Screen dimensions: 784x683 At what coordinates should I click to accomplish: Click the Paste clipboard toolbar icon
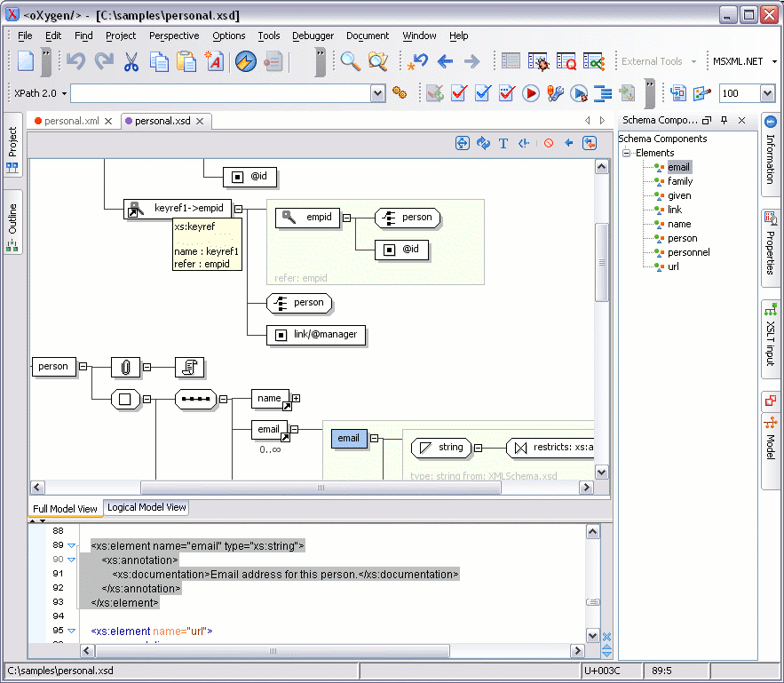coord(186,61)
